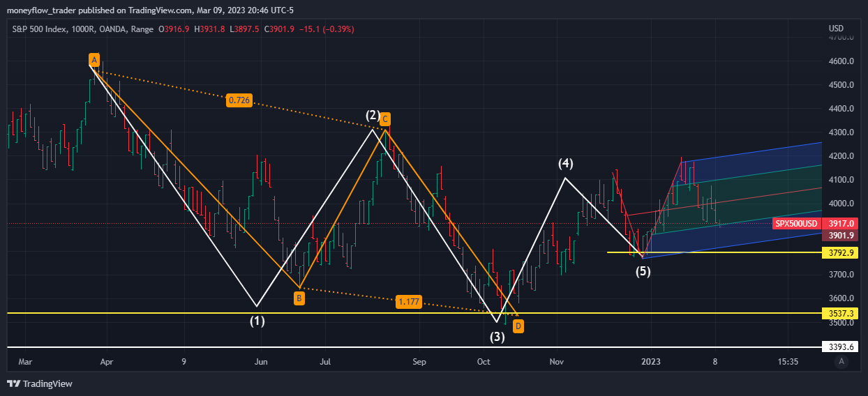Click the 3537.3 yellow price label
This screenshot has width=868, height=396.
click(840, 314)
